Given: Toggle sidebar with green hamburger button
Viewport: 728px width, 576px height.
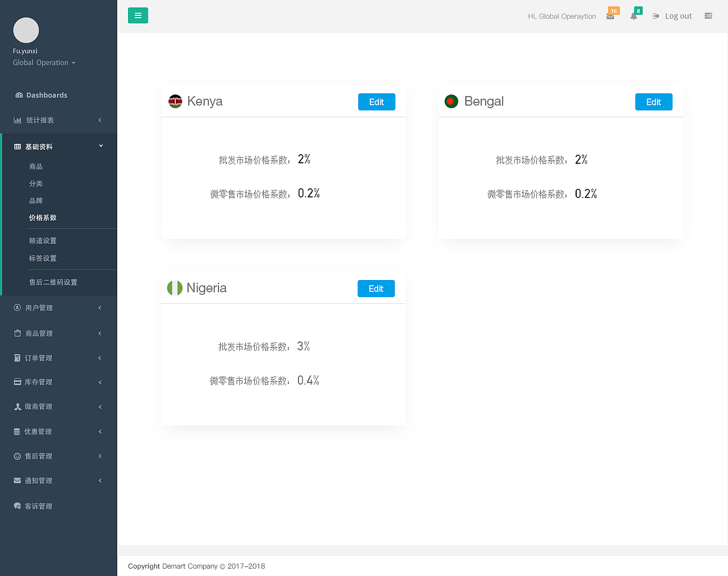Looking at the screenshot, I should pyautogui.click(x=138, y=15).
